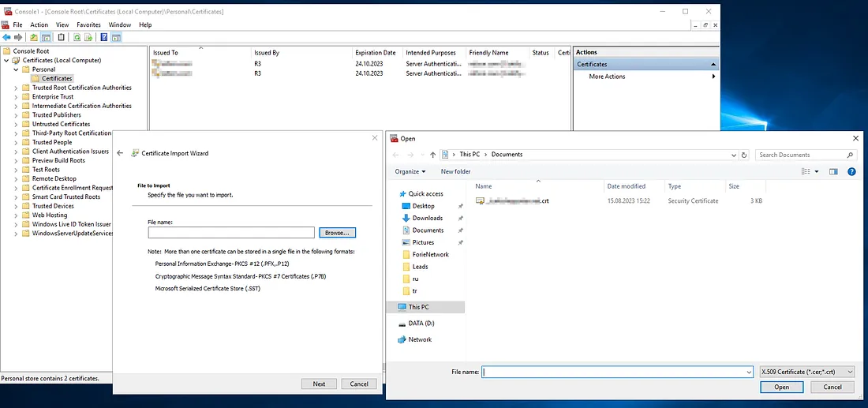The image size is (868, 408).
Task: Click the Open button in file dialog
Action: click(781, 387)
